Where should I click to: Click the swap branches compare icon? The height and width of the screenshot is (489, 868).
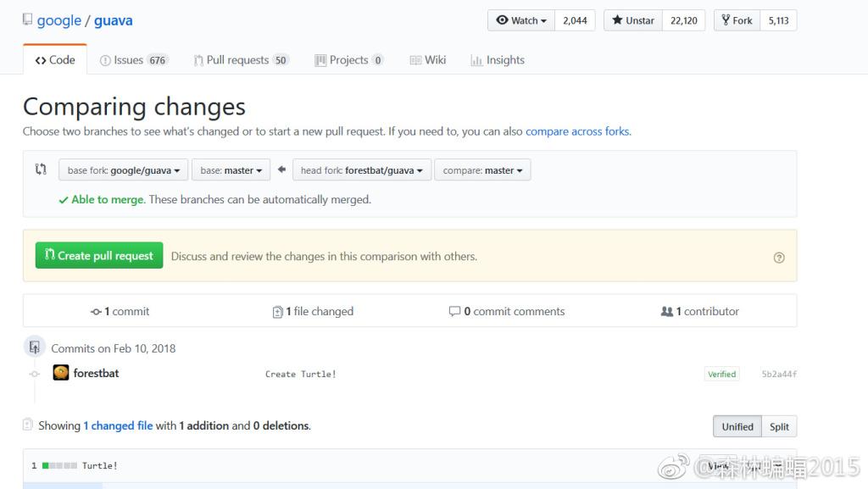(x=41, y=169)
